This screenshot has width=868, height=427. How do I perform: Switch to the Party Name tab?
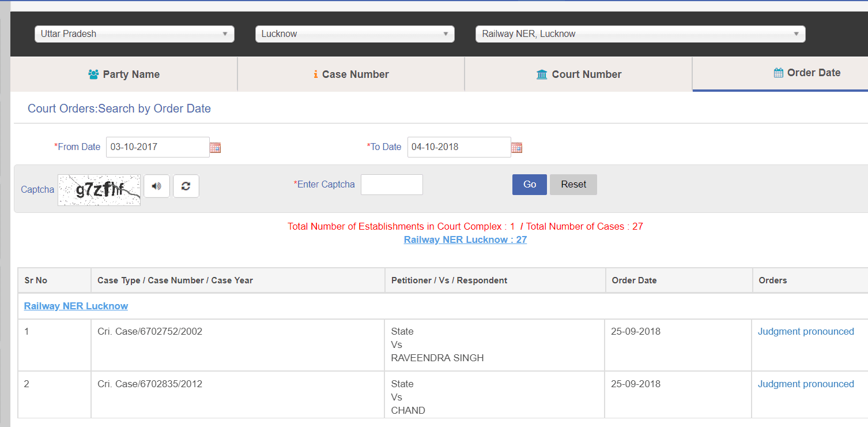click(124, 74)
